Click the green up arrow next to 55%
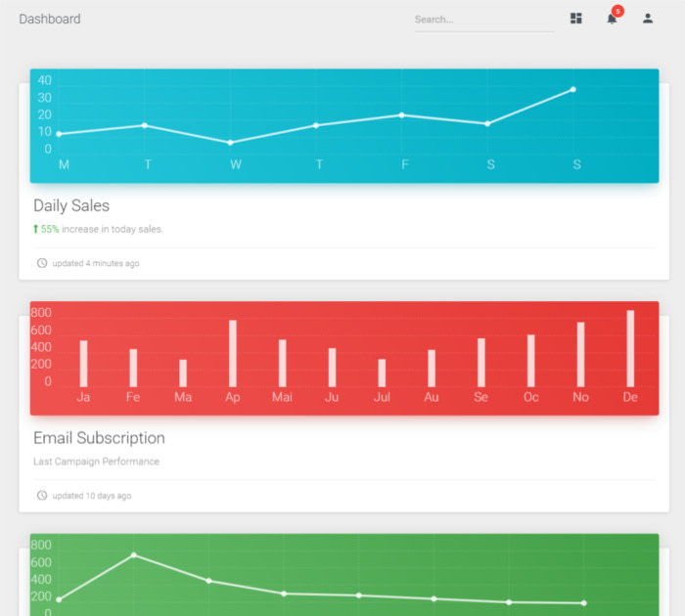685x616 pixels. click(x=36, y=229)
